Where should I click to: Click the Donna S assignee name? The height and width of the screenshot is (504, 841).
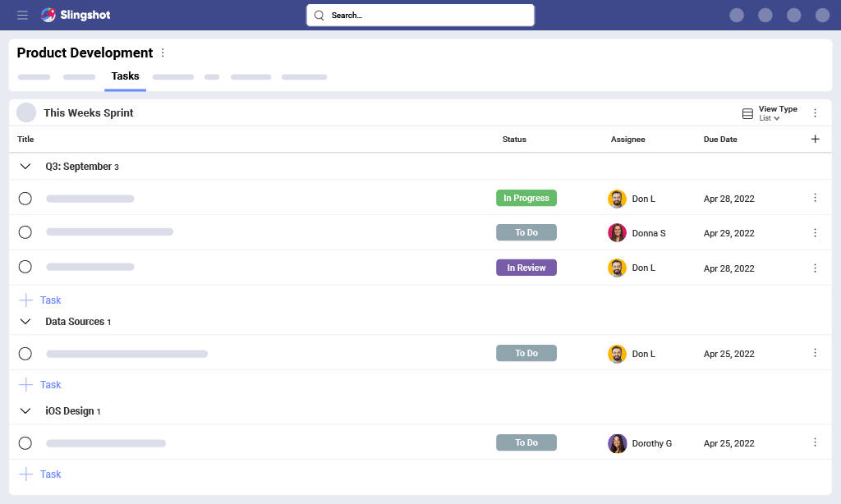[649, 233]
